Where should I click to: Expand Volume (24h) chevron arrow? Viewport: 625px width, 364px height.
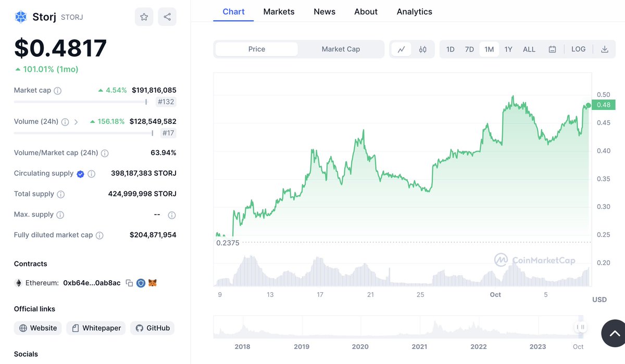point(76,122)
